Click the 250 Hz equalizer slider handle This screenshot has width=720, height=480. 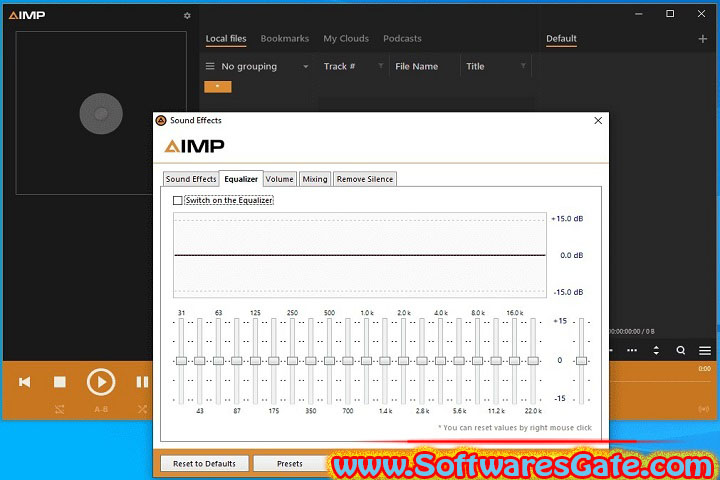click(292, 361)
